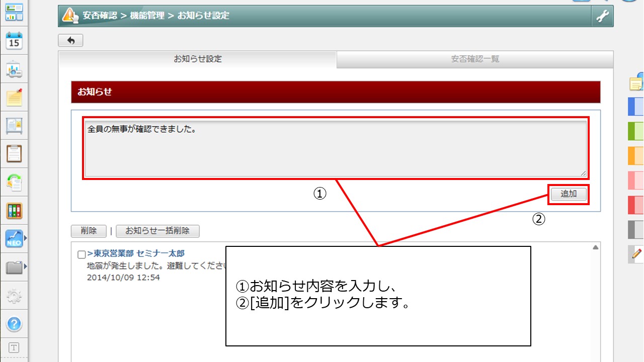644x362 pixels.
Task: Click the T text icon at sidebar bottom
Action: coord(14,347)
